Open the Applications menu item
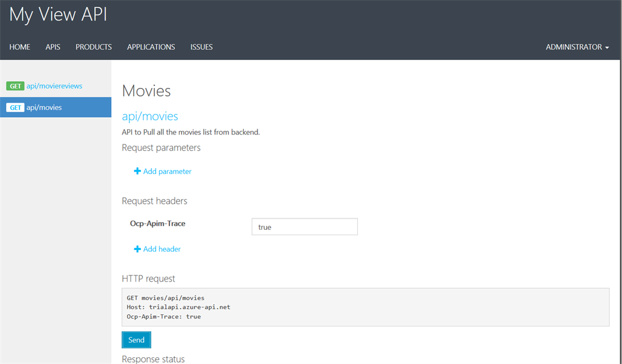622x364 pixels. click(x=151, y=47)
